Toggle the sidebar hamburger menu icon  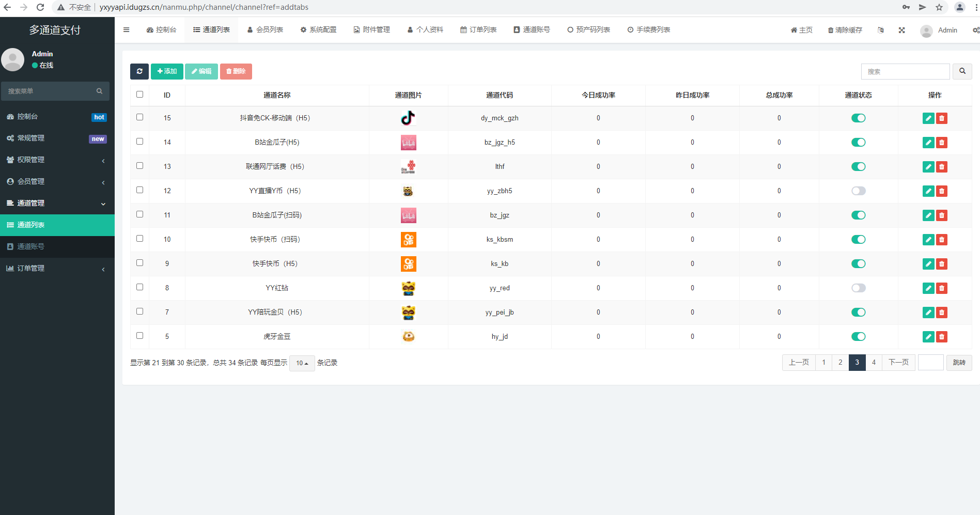pos(126,30)
